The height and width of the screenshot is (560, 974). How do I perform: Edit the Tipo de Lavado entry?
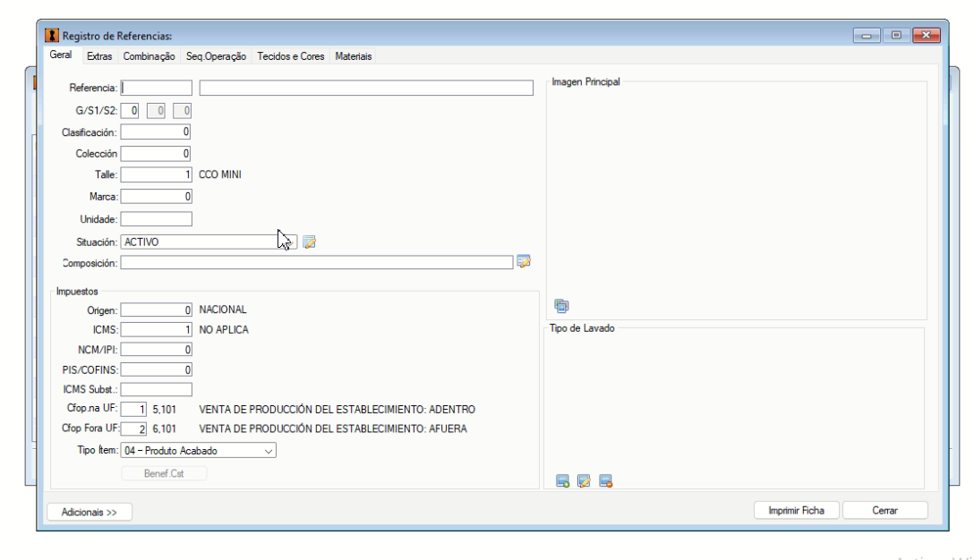[x=584, y=481]
